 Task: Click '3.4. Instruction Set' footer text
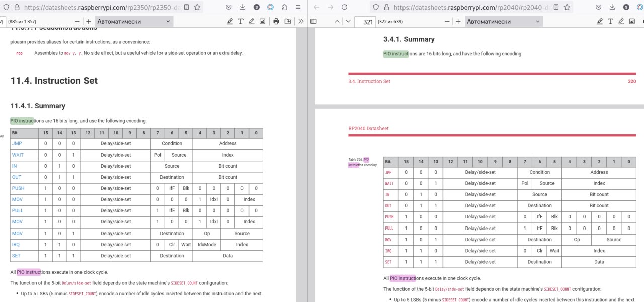click(x=369, y=81)
